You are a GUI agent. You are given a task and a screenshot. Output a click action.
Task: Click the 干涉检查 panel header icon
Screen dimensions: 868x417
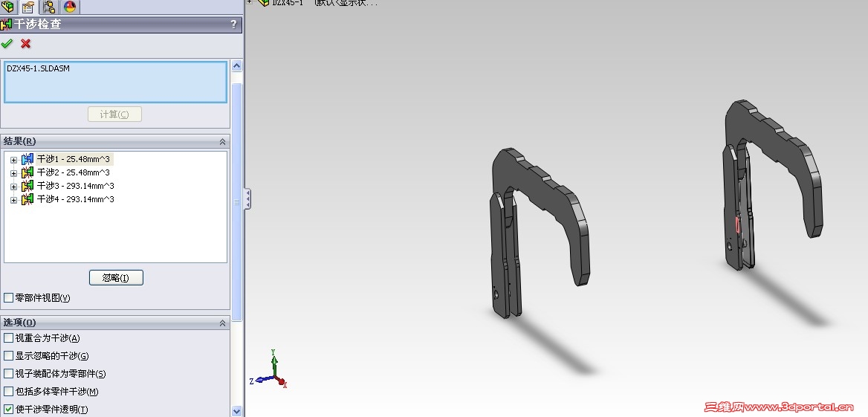[7, 25]
